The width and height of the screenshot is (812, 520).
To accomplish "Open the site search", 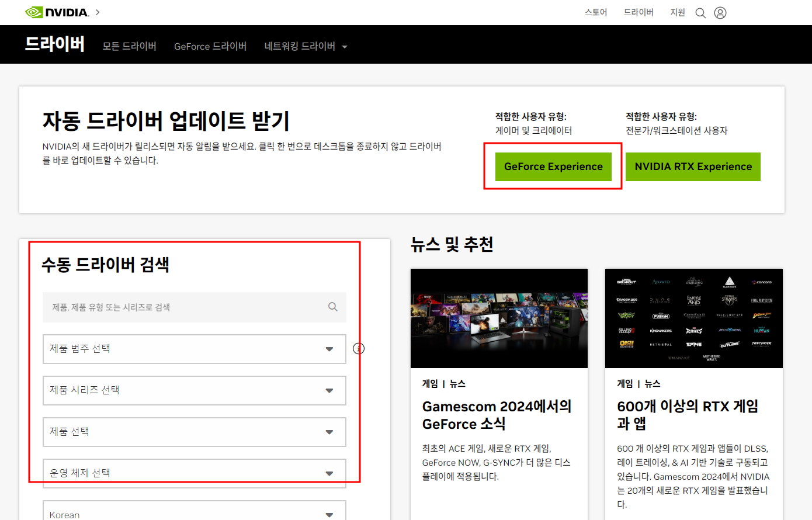I will (x=700, y=12).
